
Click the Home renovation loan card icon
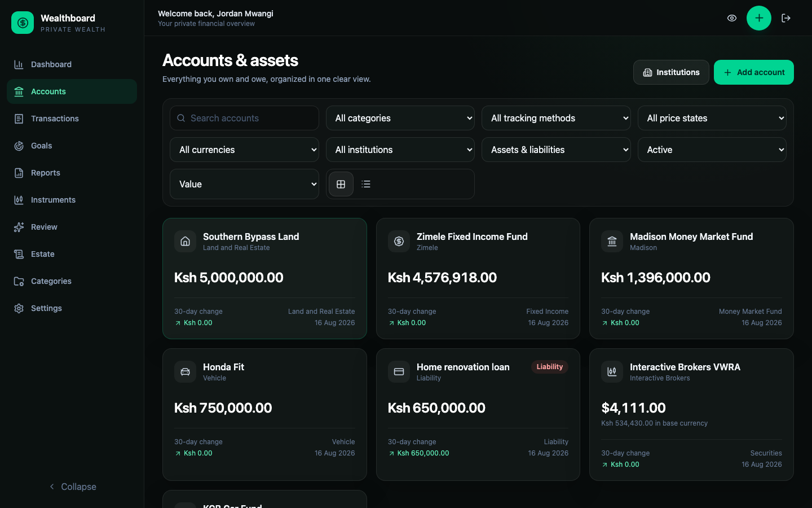point(399,372)
